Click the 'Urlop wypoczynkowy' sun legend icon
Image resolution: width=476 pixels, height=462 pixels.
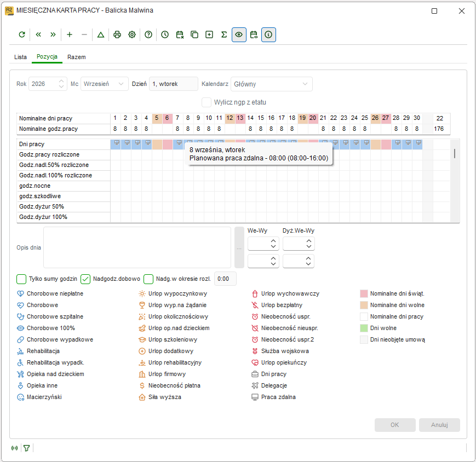point(142,293)
